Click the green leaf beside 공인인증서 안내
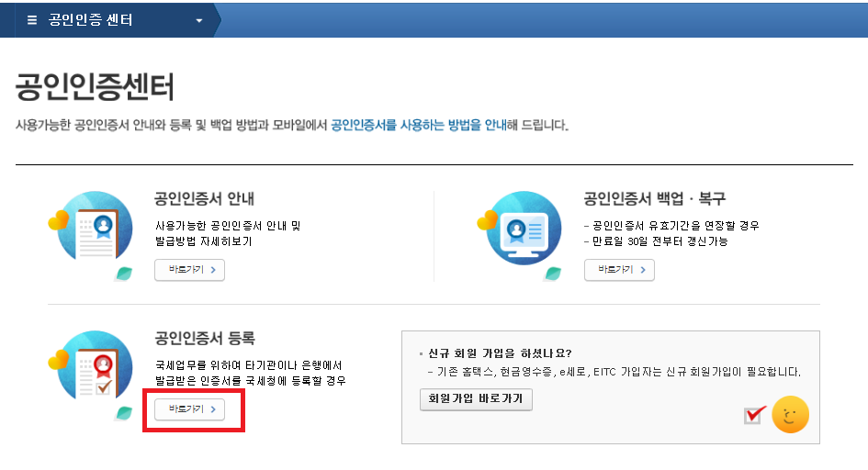 coord(123,273)
